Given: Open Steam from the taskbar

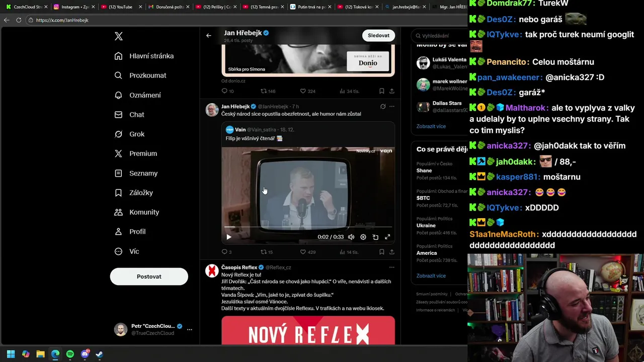Looking at the screenshot, I should click(100, 354).
